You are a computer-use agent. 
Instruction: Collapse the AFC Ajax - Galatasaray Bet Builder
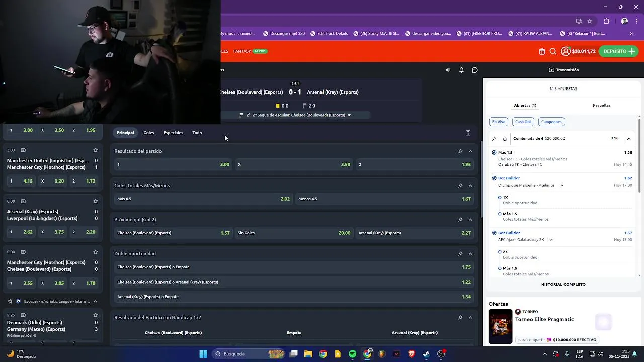coord(551,240)
